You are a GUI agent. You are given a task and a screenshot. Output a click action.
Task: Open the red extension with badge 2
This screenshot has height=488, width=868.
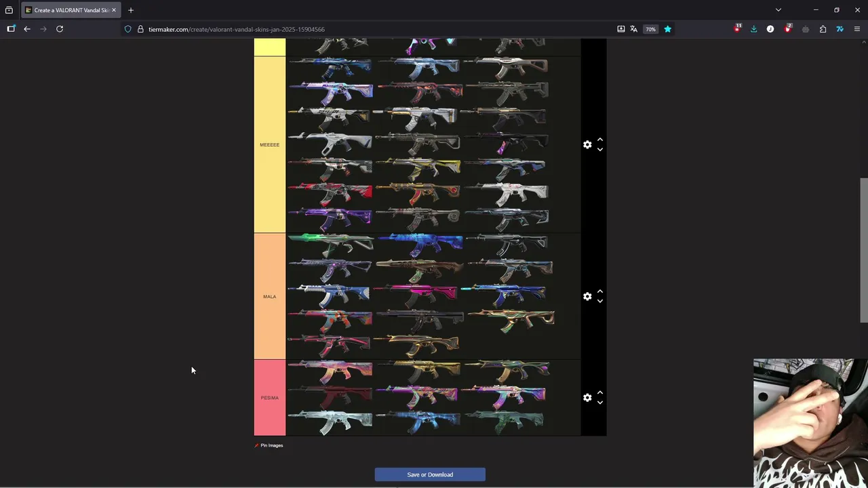[788, 29]
